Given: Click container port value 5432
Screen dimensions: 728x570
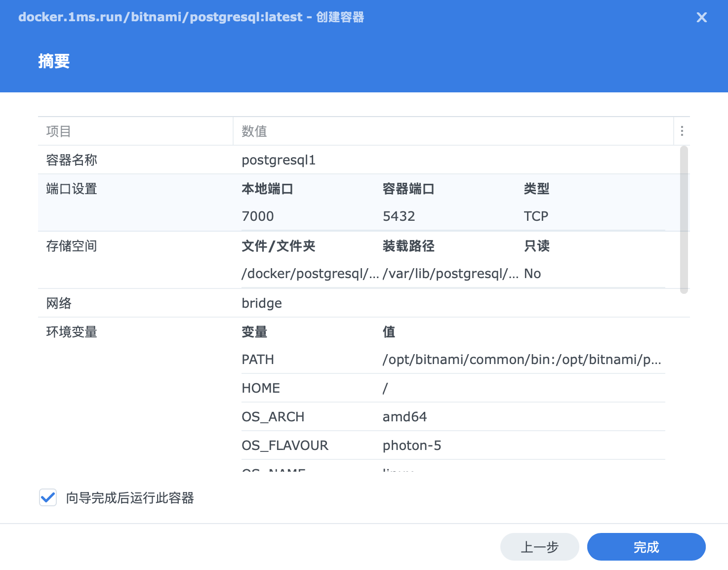Looking at the screenshot, I should point(399,216).
